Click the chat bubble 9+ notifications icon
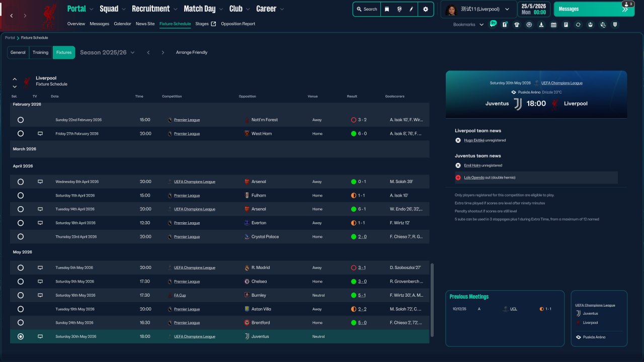The height and width of the screenshot is (362, 644). [x=493, y=24]
